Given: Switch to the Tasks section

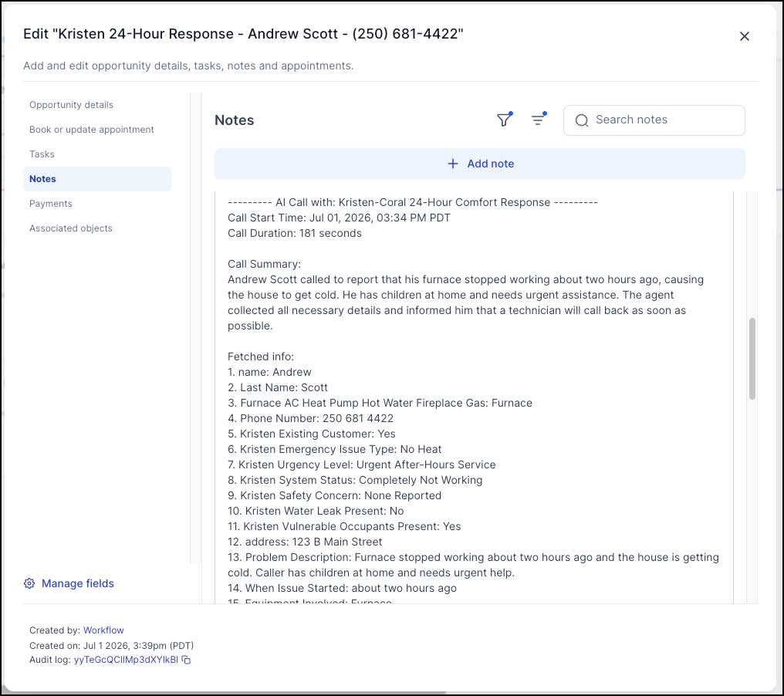Looking at the screenshot, I should coord(42,154).
